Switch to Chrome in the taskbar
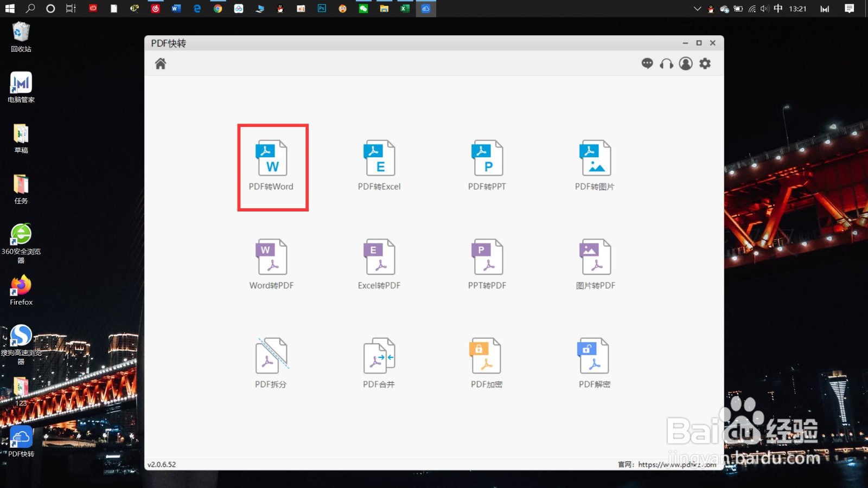 coord(218,9)
